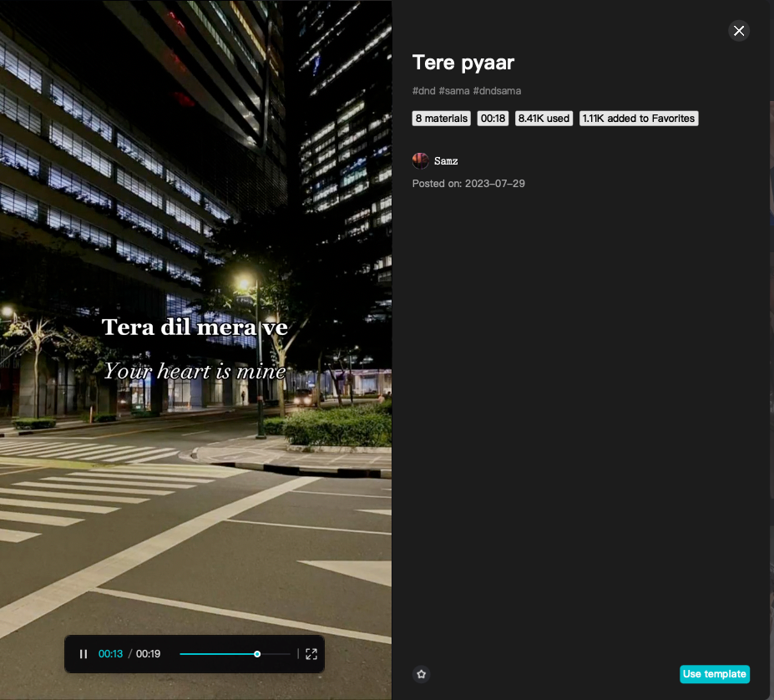Screen dimensions: 774x700
Task: Click the Tere pyaar title
Action: (463, 63)
